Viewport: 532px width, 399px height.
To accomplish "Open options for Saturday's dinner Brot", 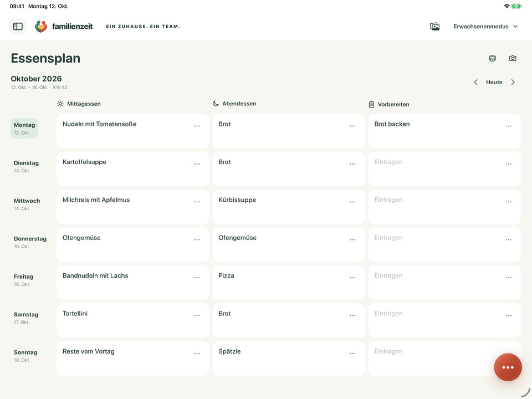I will pyautogui.click(x=353, y=315).
